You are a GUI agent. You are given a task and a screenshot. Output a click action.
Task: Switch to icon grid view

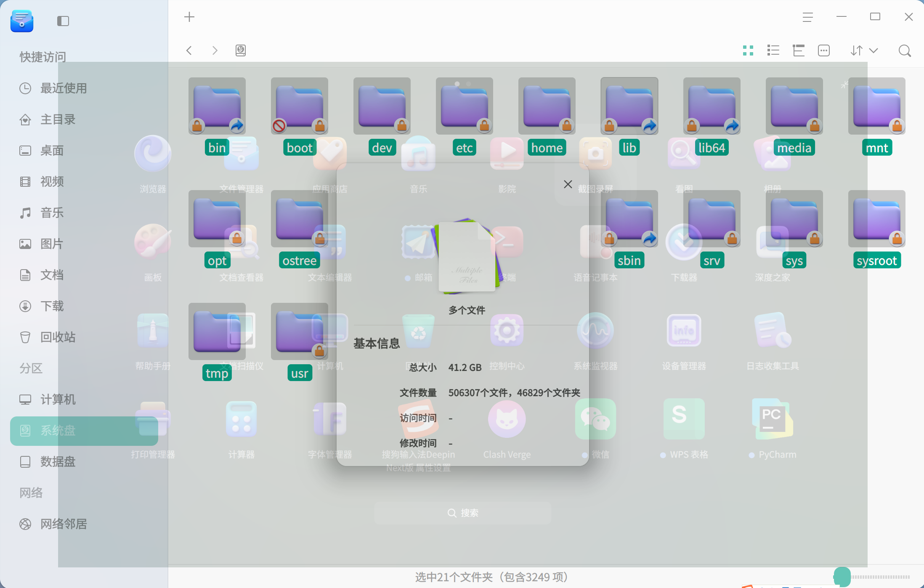click(748, 50)
